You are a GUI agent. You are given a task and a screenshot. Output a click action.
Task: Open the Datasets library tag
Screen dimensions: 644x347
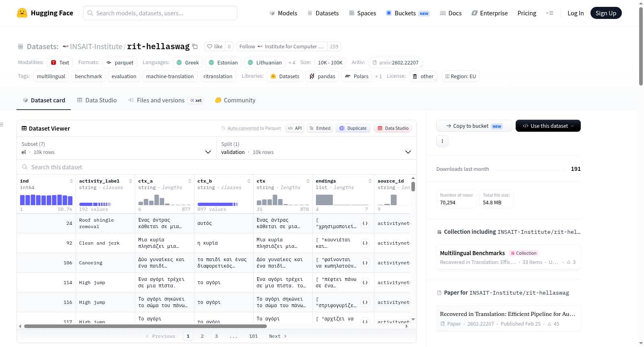point(285,76)
